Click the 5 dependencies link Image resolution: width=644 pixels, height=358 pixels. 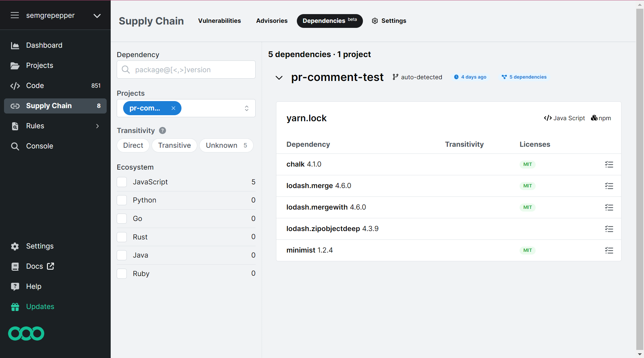524,77
